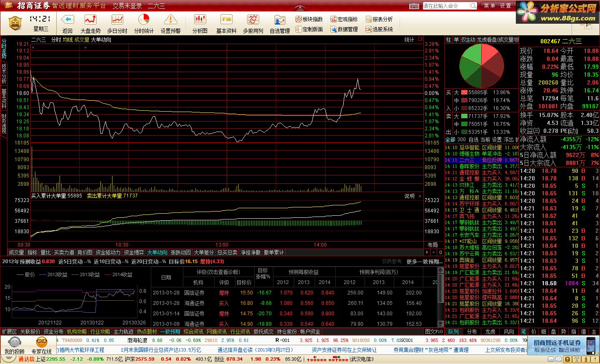Open 多日分时 multi-day chart icon

117,20
